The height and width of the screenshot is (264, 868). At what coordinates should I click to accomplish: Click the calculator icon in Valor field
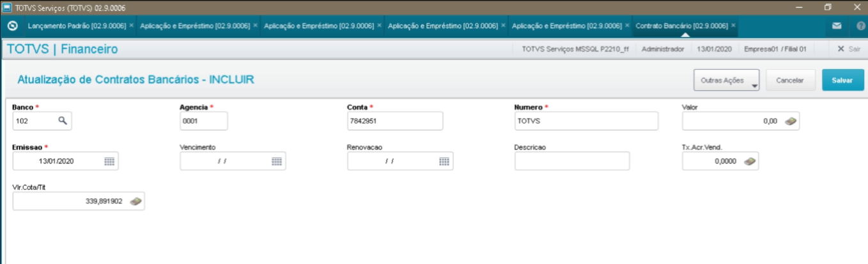coord(791,121)
